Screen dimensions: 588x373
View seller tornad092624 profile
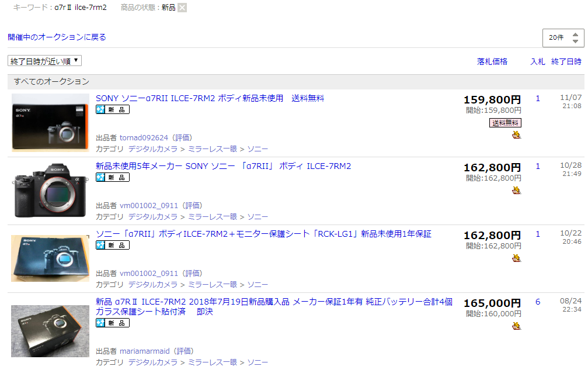(x=144, y=138)
